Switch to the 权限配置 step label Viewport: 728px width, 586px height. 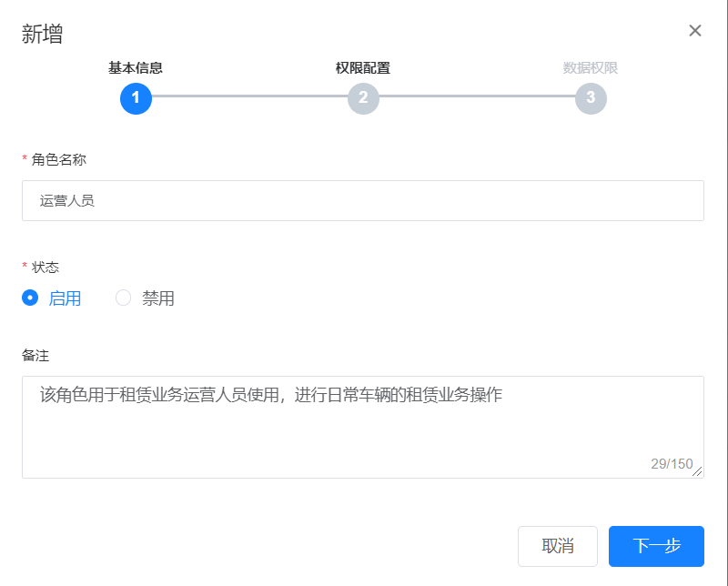tap(363, 68)
